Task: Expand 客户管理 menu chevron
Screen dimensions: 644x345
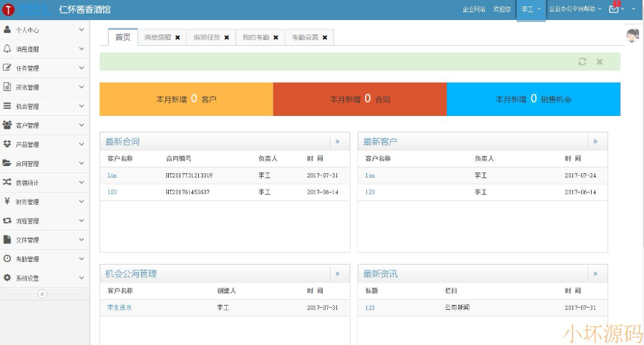Action: (x=82, y=125)
